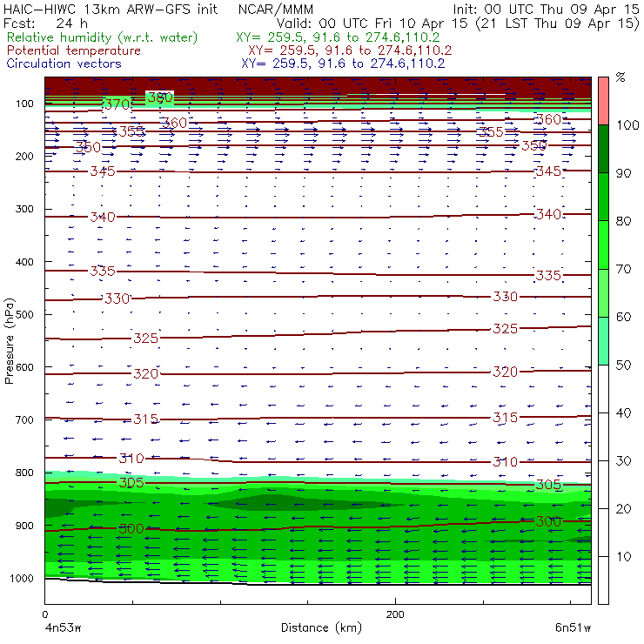
Task: Click the colorbar '20' tick label
Action: tap(623, 509)
